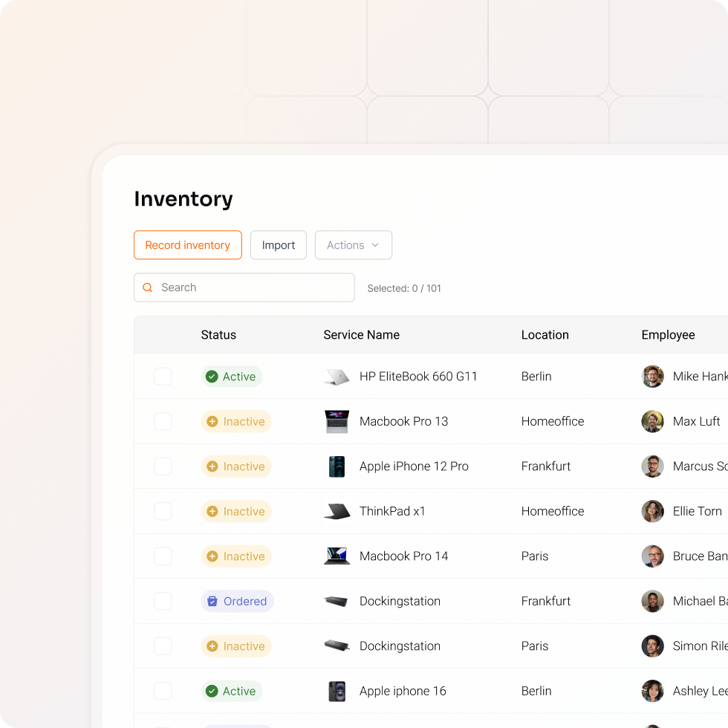Screen dimensions: 728x728
Task: Click Frankfurt location for iPhone 12 Pro
Action: tap(545, 467)
